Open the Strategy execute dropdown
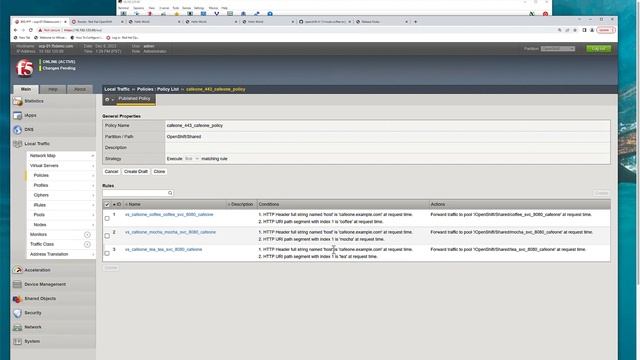Screen dimensions: 640x360 192,159
